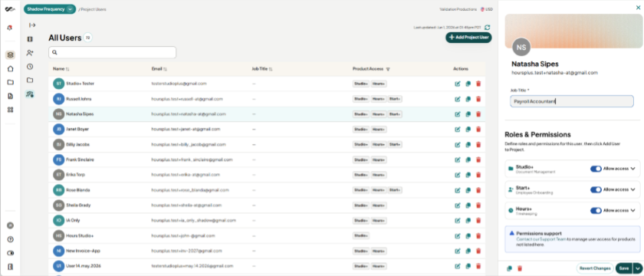
Task: Disable Start+ allow access switch
Action: coord(596,189)
